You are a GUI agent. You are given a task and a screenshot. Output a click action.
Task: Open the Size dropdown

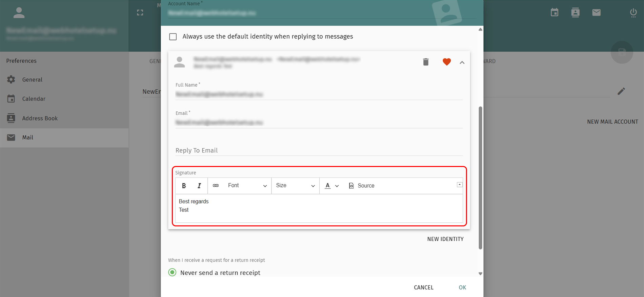(x=295, y=186)
